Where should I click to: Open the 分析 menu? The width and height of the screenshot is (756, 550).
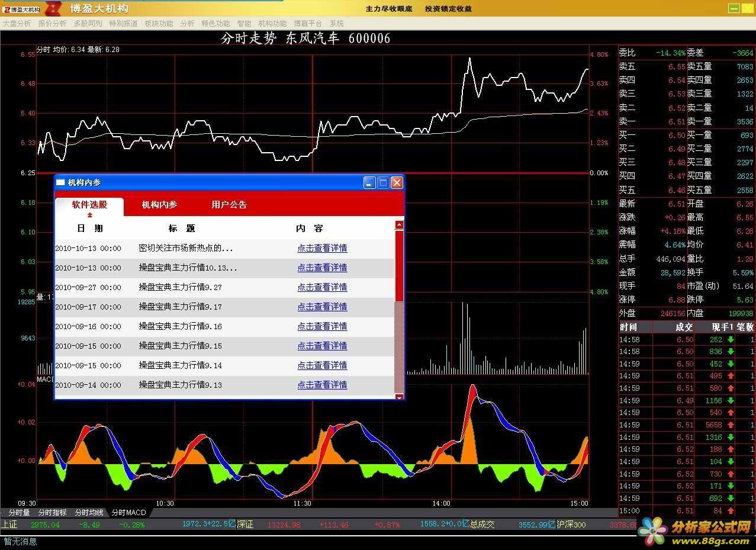(x=187, y=24)
